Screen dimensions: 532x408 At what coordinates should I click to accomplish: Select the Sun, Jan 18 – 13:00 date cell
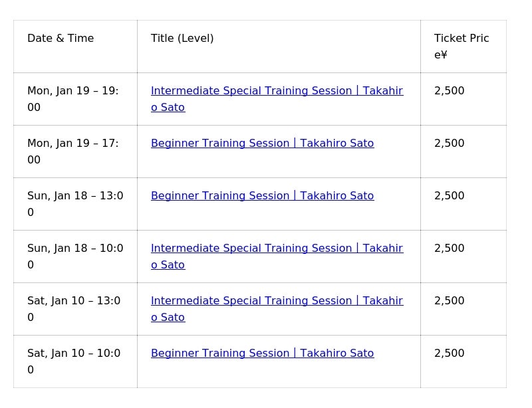pos(75,204)
